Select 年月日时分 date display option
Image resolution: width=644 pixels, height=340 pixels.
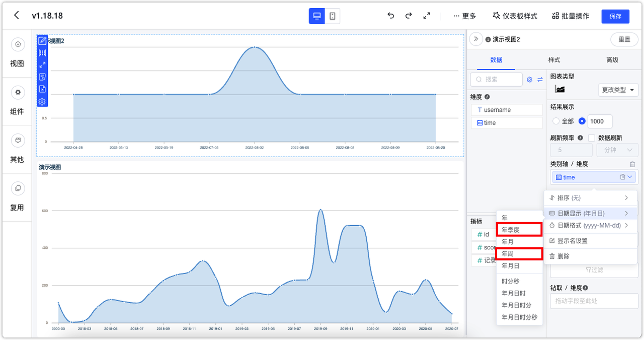click(x=520, y=305)
